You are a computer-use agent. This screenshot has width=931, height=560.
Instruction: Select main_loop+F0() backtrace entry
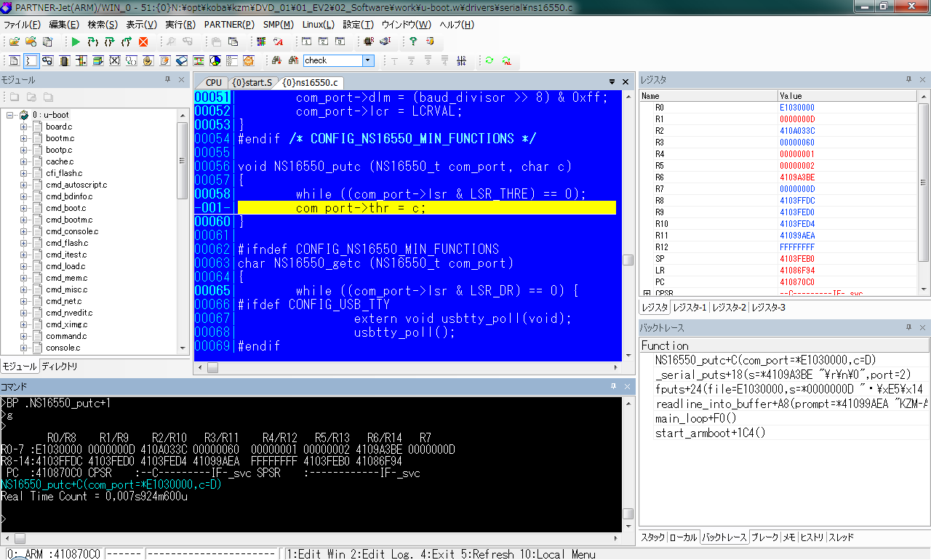pyautogui.click(x=695, y=418)
